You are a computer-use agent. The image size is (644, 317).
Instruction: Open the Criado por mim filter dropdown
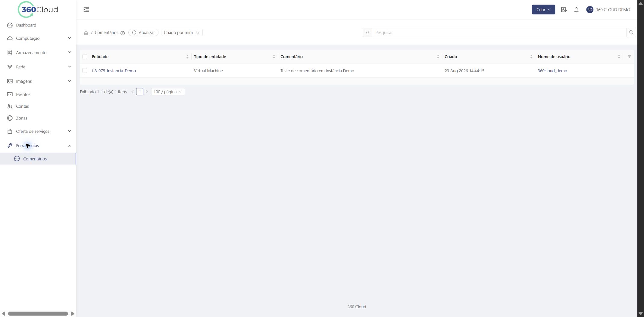[182, 33]
